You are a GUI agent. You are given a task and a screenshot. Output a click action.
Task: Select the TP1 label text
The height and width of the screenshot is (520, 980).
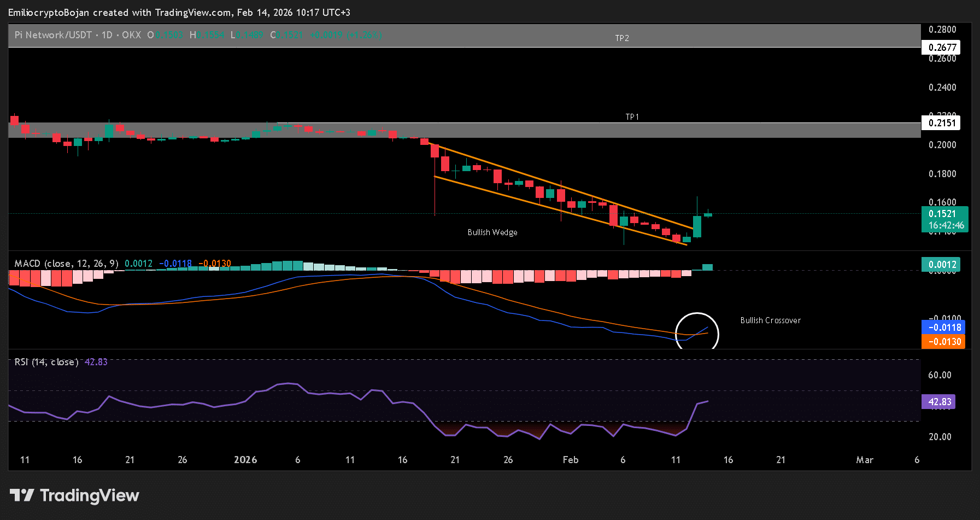point(632,117)
